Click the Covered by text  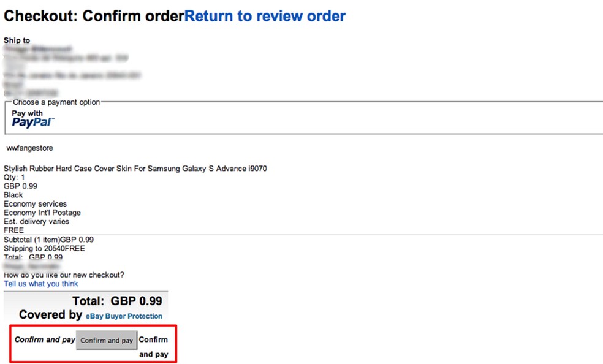click(x=50, y=315)
